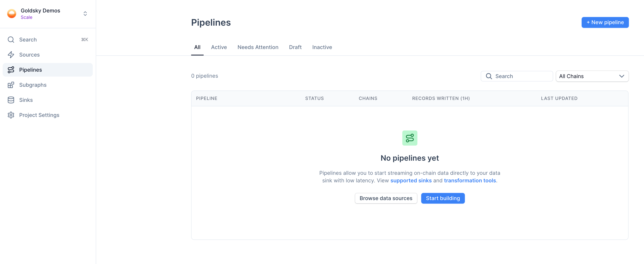Click the Sources lightning bolt icon

pos(11,55)
